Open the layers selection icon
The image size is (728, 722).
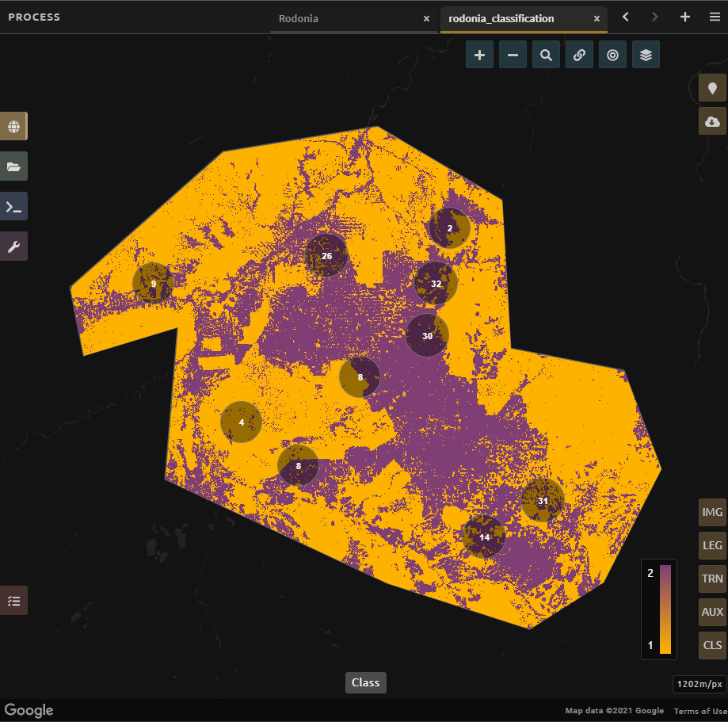pos(646,54)
